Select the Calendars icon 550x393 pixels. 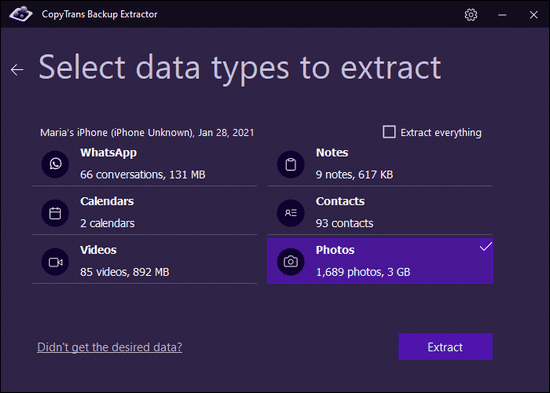pos(55,213)
